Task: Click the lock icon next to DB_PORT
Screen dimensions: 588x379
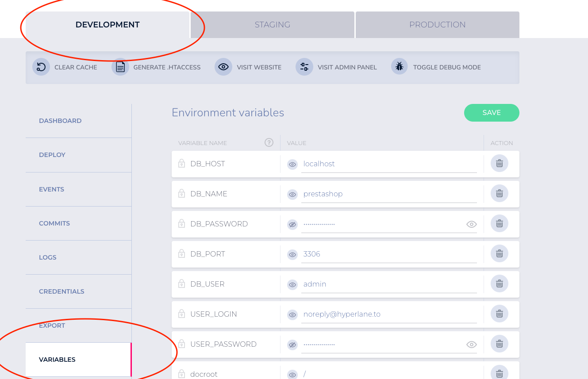Action: 181,254
